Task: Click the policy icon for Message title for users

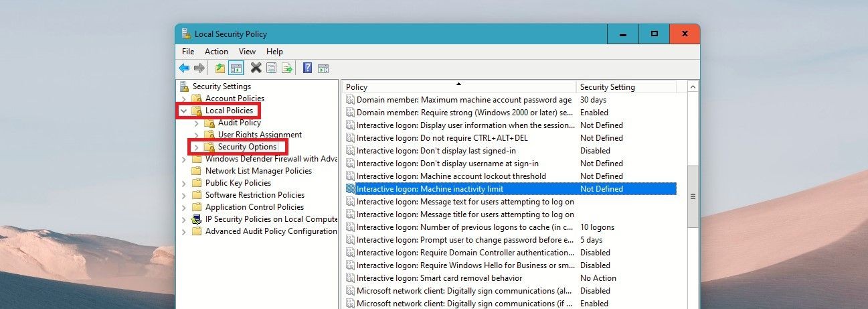Action: pyautogui.click(x=350, y=214)
